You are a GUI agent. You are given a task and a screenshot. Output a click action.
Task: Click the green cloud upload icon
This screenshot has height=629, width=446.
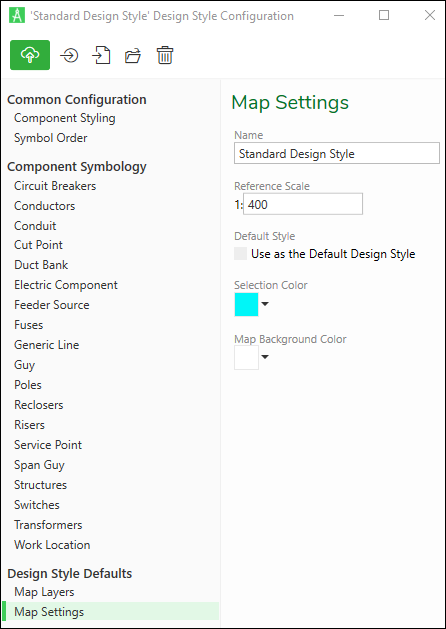30,55
